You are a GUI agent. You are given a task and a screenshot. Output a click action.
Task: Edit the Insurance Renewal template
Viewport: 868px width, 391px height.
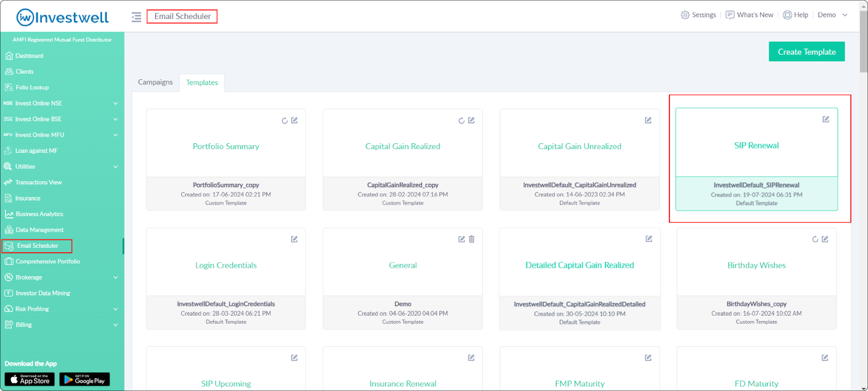[x=471, y=358]
